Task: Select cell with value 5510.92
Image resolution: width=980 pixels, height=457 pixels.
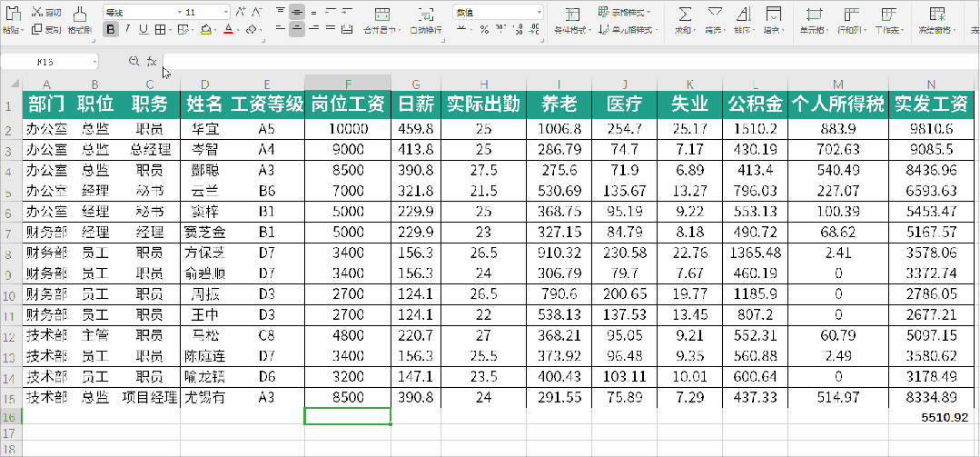Action: click(931, 416)
